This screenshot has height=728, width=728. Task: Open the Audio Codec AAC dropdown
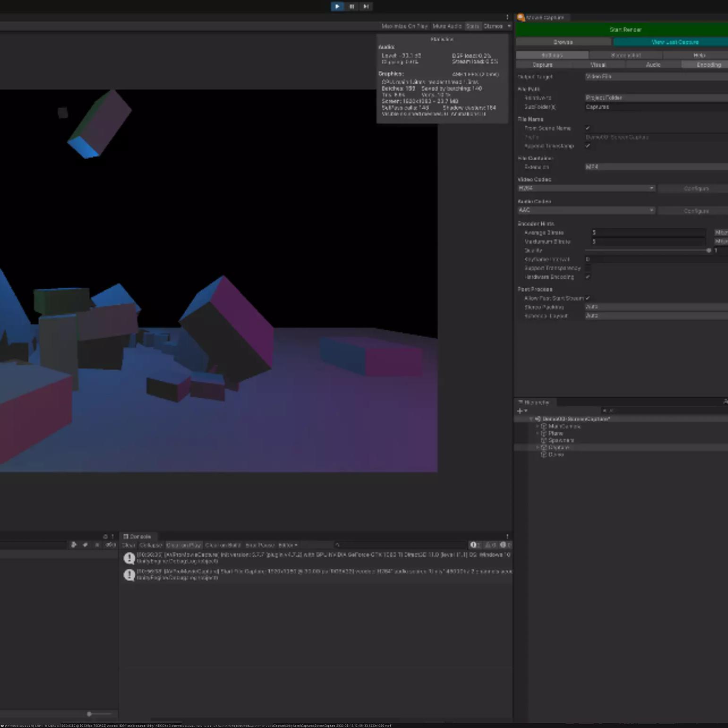pos(586,210)
